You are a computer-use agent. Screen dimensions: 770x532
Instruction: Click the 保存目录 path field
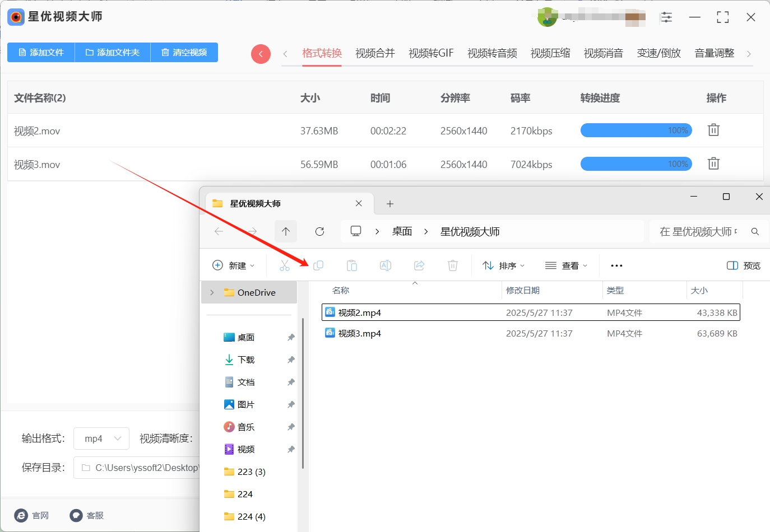tap(137, 468)
